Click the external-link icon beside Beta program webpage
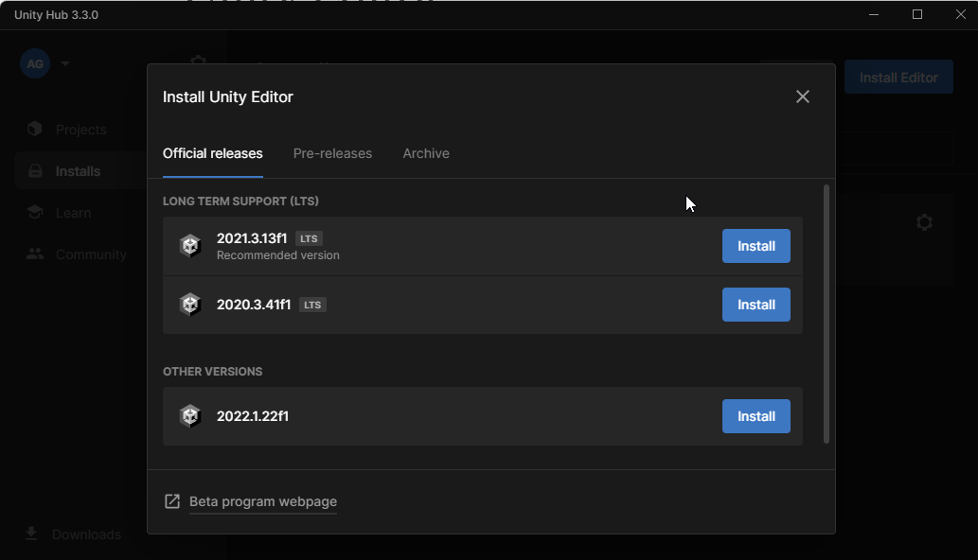Screen dimensions: 978x560 [172, 500]
